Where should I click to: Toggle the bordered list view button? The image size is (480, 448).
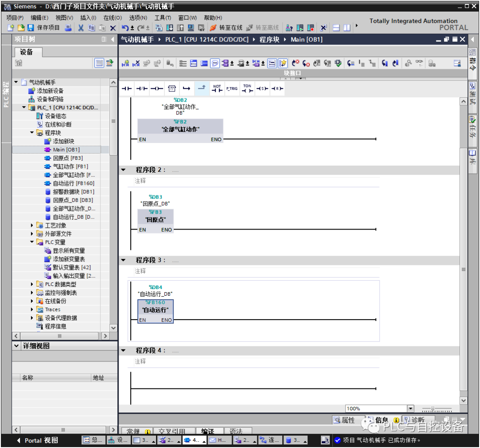click(x=272, y=63)
